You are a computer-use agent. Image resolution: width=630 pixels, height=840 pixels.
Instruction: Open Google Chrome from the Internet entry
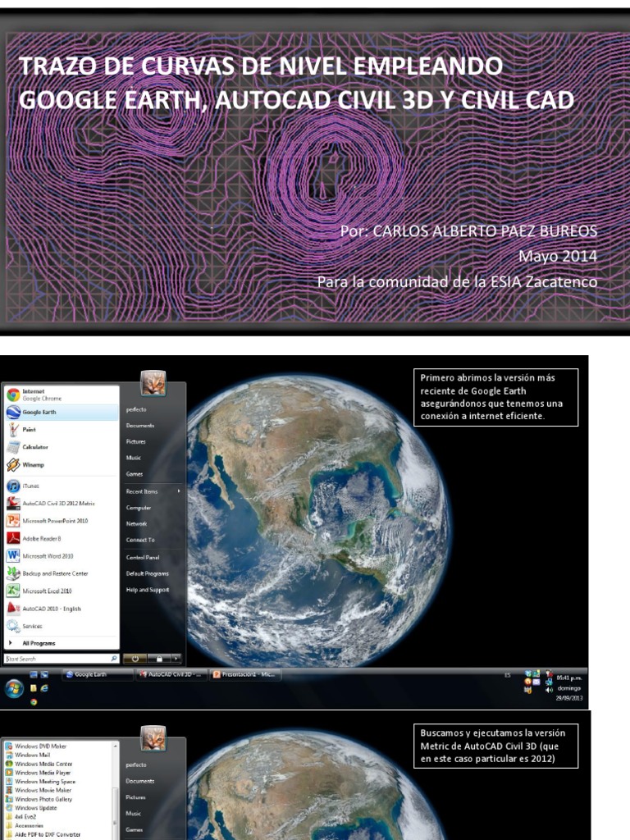click(61, 395)
